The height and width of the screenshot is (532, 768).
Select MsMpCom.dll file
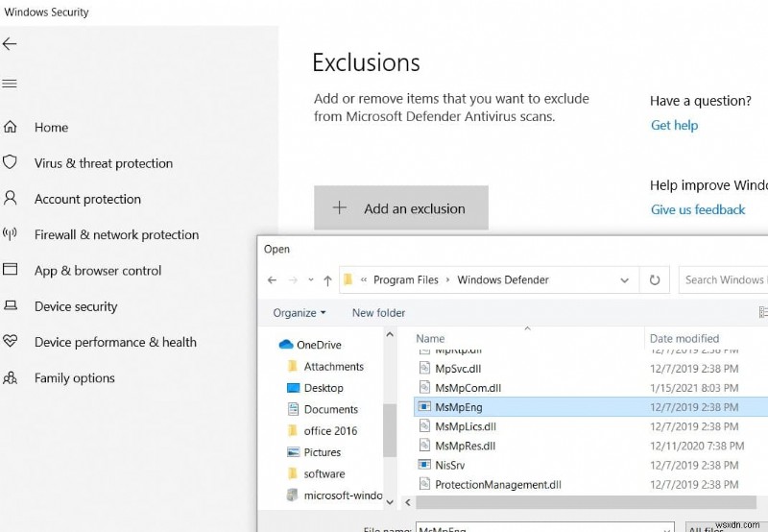(468, 388)
